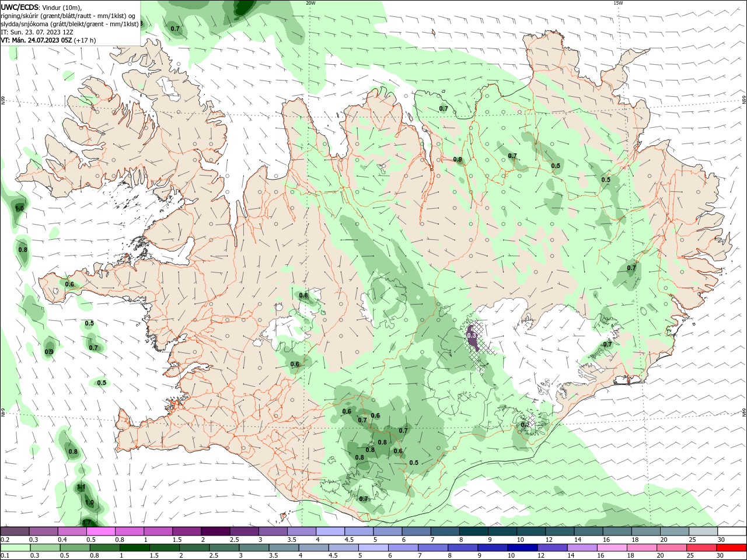Pick the gray-green swatch labeled 3 in the rain legend
Screen dimensions: 747x560
coord(254,548)
